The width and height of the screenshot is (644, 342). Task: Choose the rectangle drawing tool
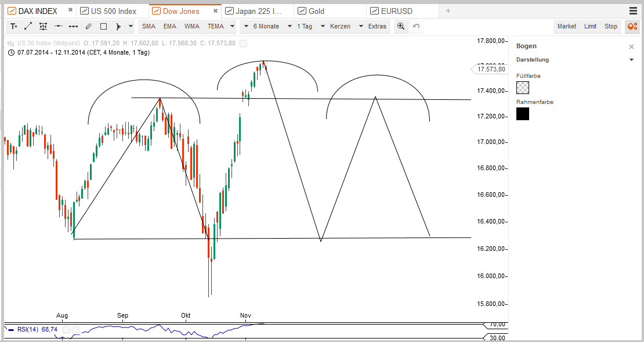(104, 26)
